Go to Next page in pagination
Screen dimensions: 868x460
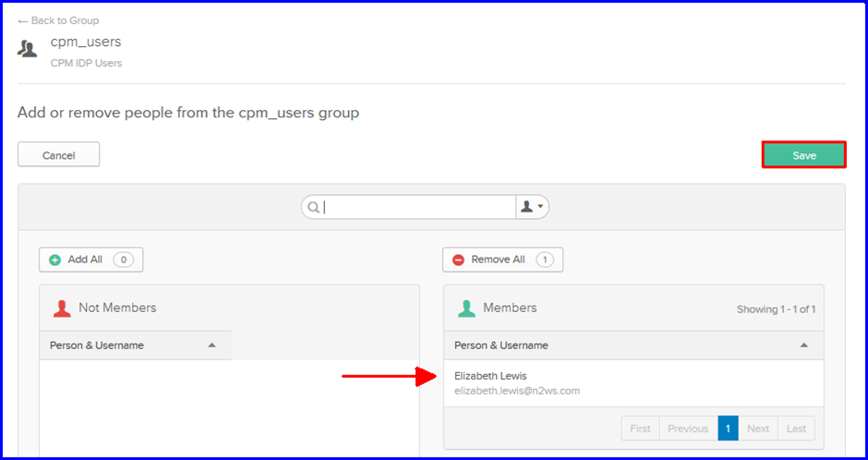[758, 429]
